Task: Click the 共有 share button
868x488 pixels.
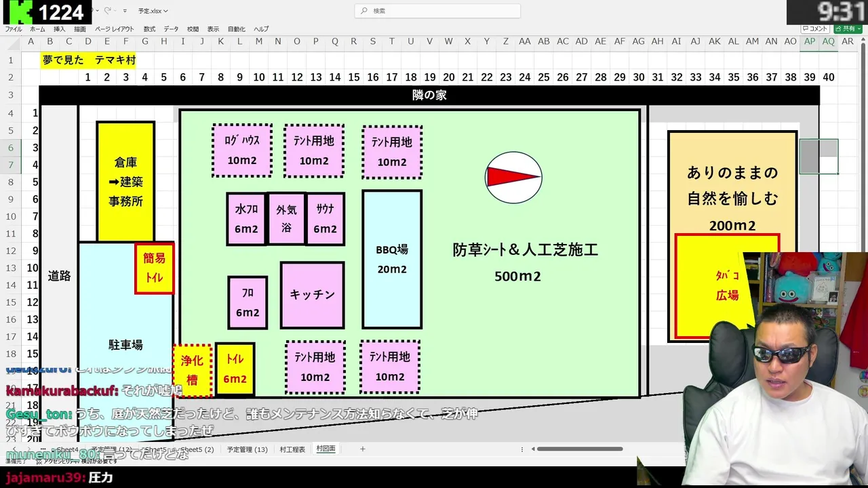Action: tap(847, 29)
